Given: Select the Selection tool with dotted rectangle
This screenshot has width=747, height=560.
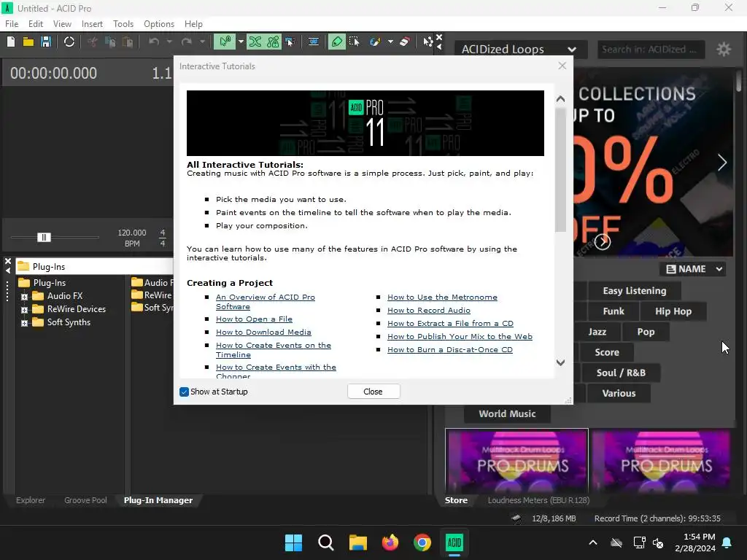Looking at the screenshot, I should point(355,42).
